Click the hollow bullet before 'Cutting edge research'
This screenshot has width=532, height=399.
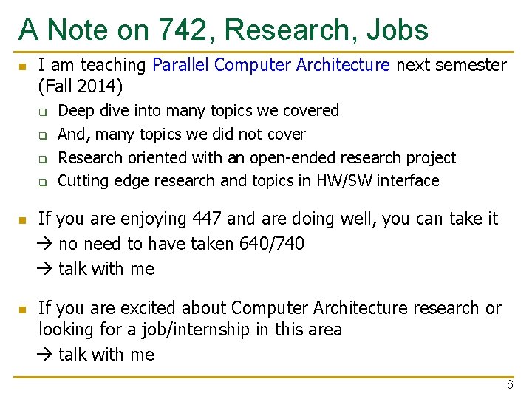coord(43,183)
